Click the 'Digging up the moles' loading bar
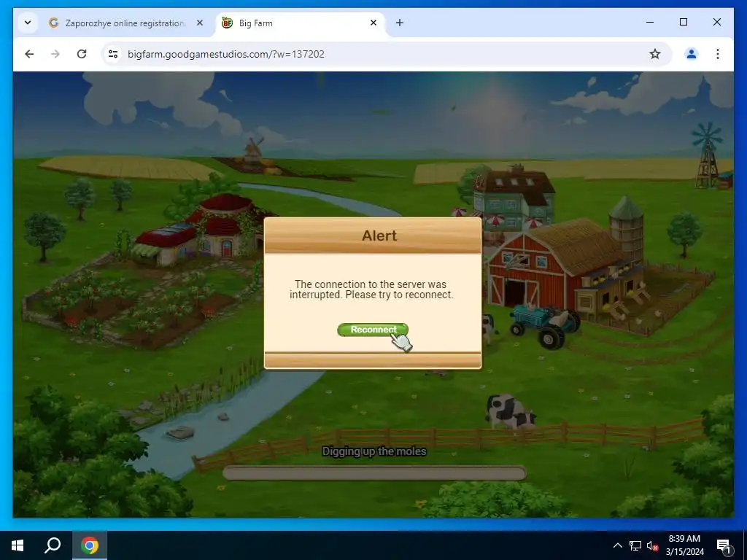This screenshot has width=747, height=560. [x=374, y=472]
